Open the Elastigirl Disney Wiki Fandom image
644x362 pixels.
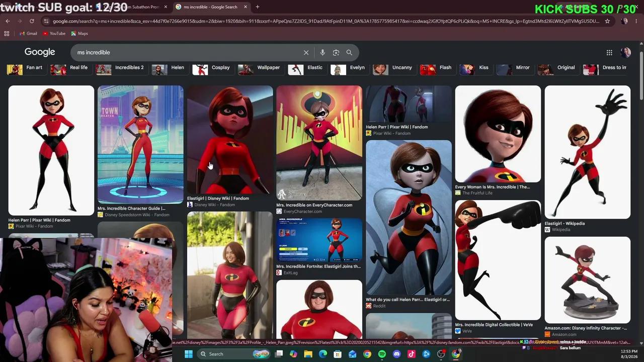tap(230, 140)
